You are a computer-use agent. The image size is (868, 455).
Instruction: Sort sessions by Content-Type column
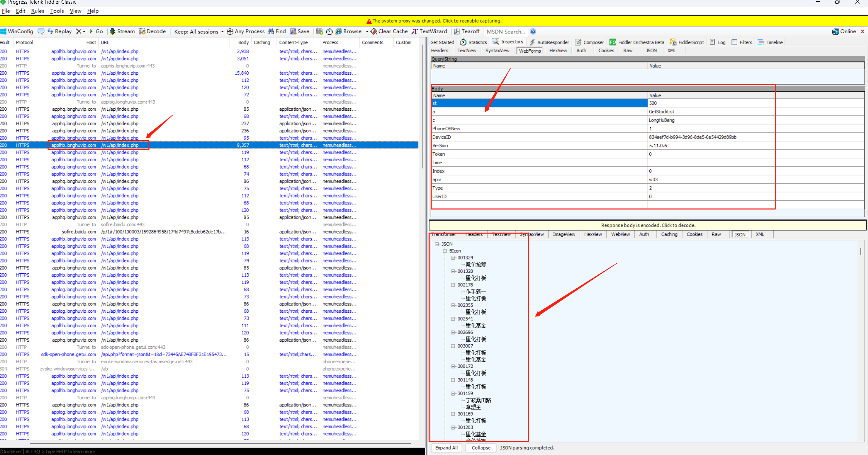click(x=298, y=42)
